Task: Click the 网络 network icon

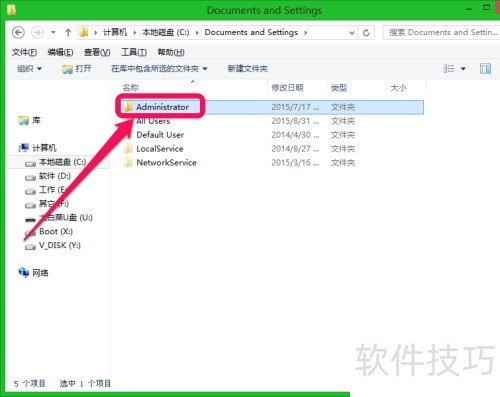Action: pyautogui.click(x=24, y=273)
